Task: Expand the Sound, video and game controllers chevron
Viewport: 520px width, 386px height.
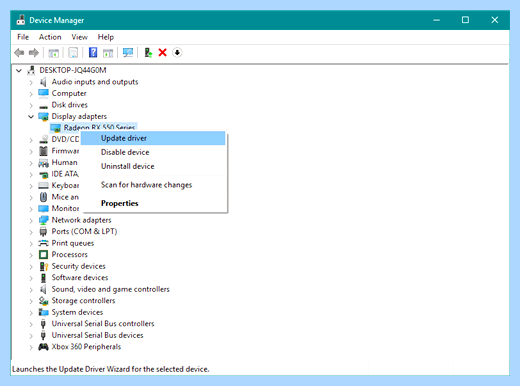Action: (x=31, y=290)
